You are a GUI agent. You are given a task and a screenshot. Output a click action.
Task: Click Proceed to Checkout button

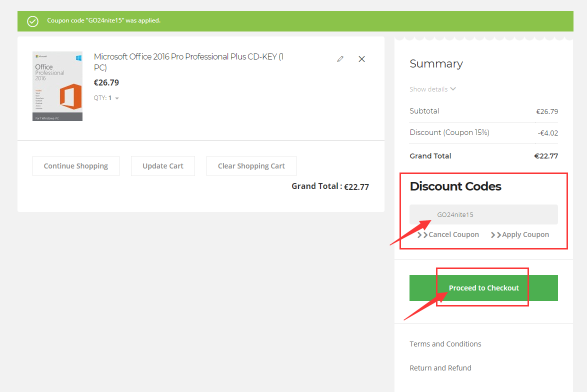click(483, 288)
